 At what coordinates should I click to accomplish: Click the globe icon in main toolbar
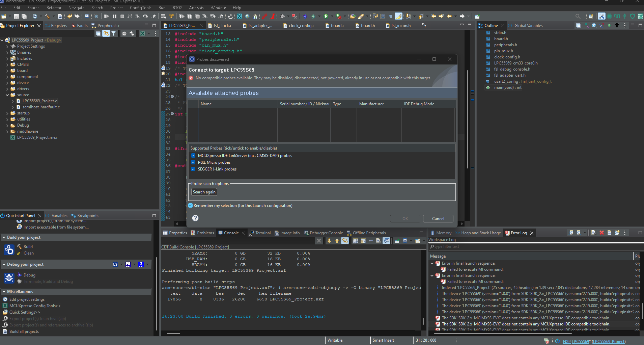click(x=247, y=16)
